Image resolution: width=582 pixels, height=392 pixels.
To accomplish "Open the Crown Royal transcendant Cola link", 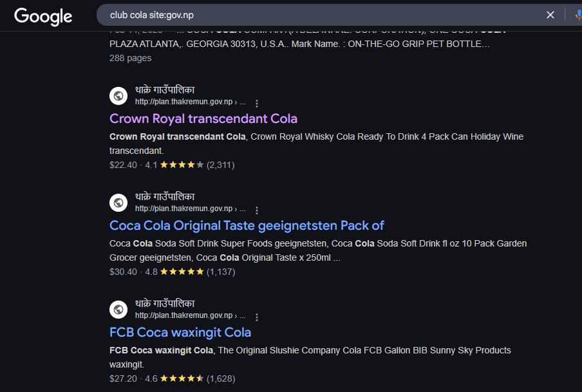I will click(203, 118).
